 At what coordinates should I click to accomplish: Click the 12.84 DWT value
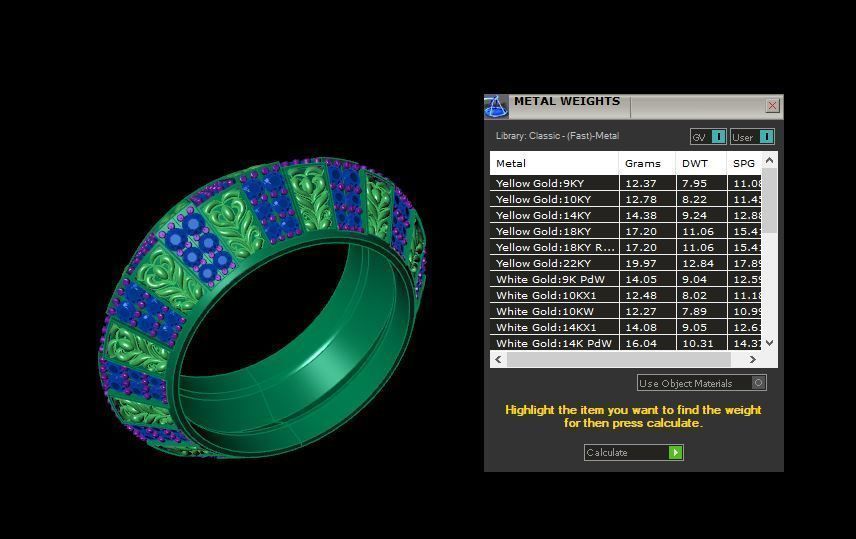coord(698,263)
